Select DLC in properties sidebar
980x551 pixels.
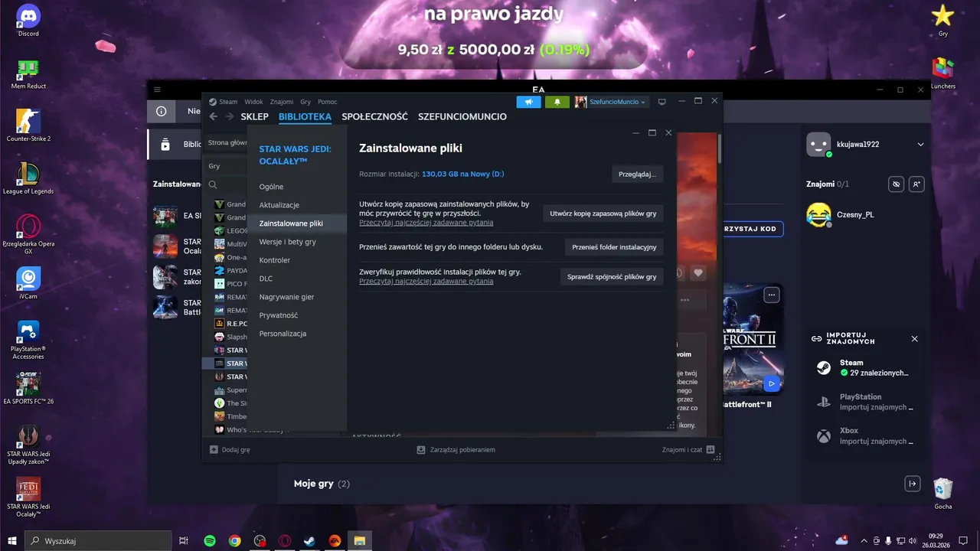(x=297, y=279)
